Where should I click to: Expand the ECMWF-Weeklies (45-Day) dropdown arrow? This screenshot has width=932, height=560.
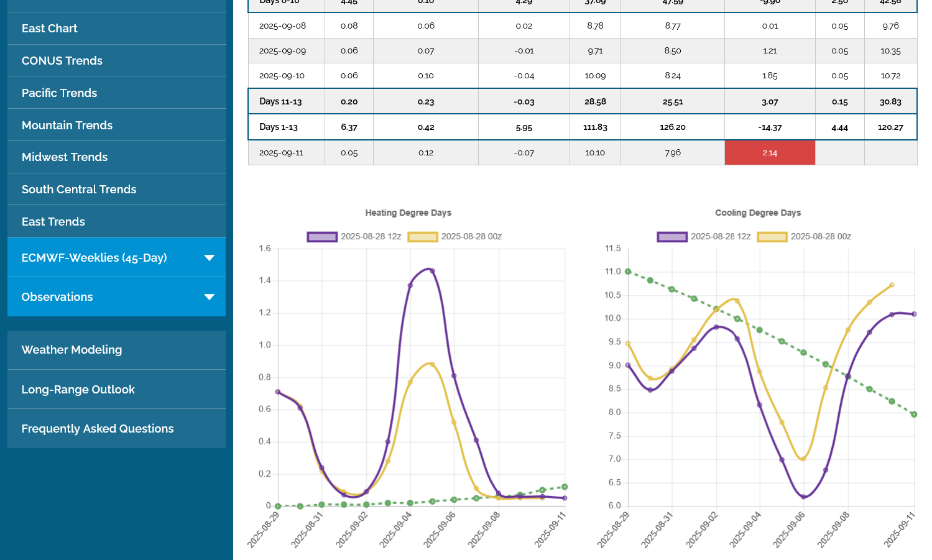(x=210, y=258)
